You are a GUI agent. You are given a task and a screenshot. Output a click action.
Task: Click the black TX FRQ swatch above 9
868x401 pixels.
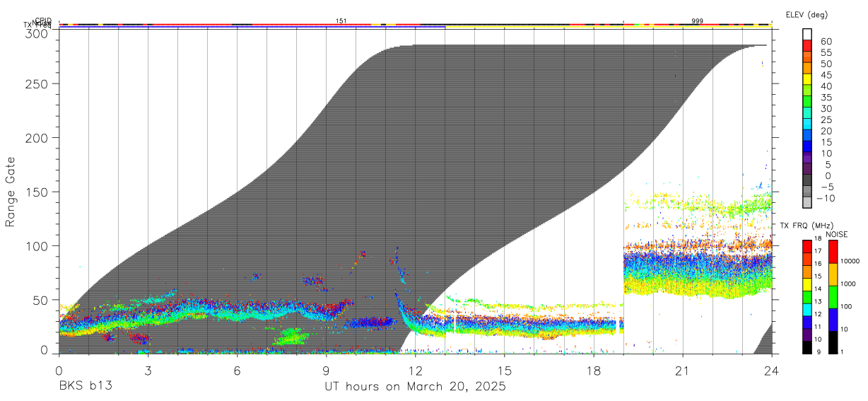pos(807,347)
